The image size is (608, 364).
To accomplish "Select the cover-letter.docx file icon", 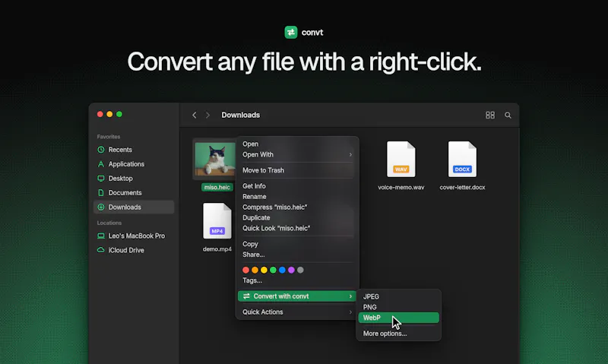I will click(x=462, y=159).
